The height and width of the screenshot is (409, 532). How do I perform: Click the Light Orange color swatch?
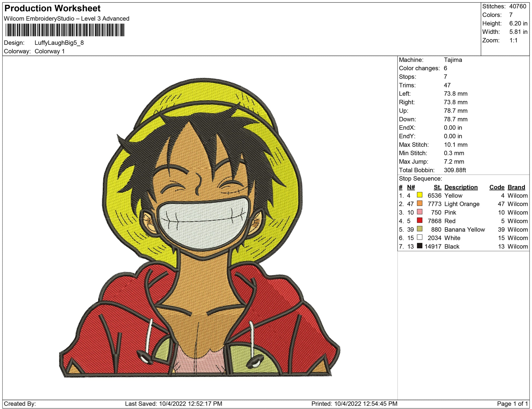[x=419, y=203]
